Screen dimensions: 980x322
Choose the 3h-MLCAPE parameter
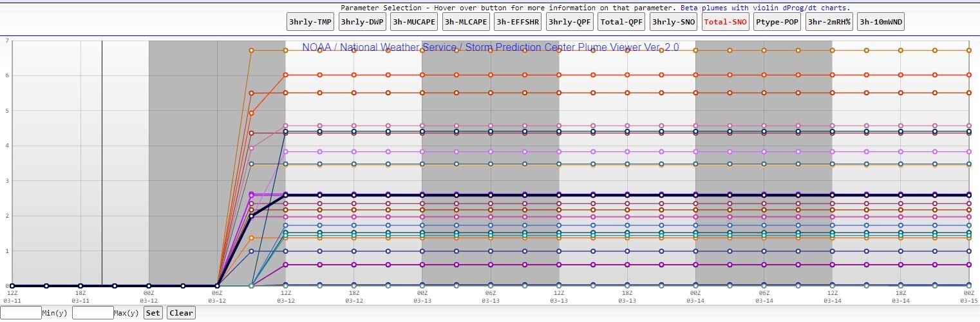point(466,22)
